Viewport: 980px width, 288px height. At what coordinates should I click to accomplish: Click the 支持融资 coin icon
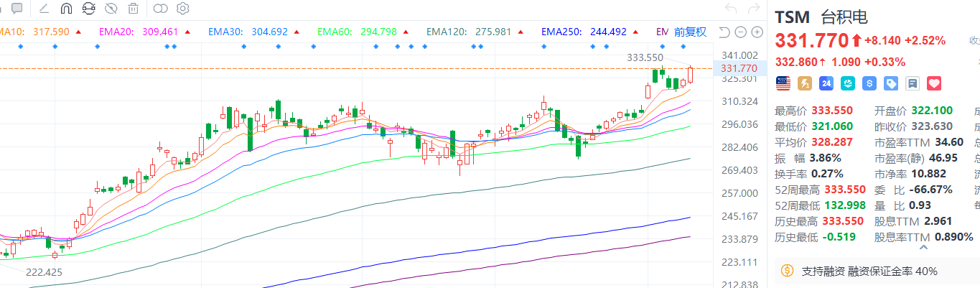click(x=787, y=271)
